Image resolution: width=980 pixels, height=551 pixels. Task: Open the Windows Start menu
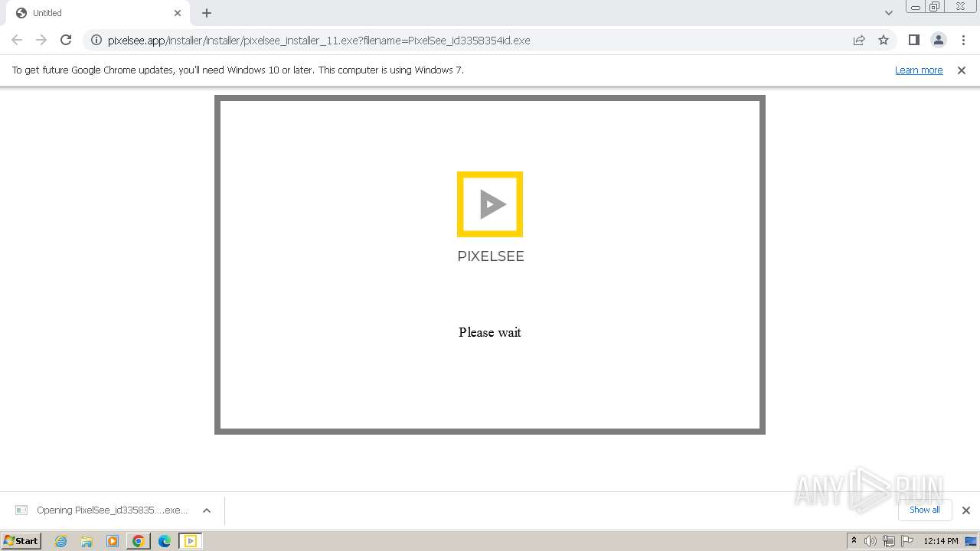[21, 540]
